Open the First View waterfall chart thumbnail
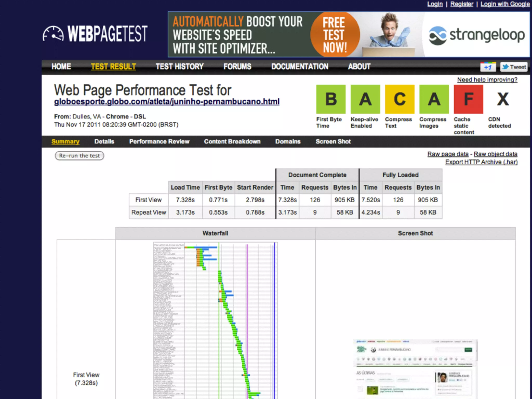Image resolution: width=532 pixels, height=399 pixels. [215, 320]
